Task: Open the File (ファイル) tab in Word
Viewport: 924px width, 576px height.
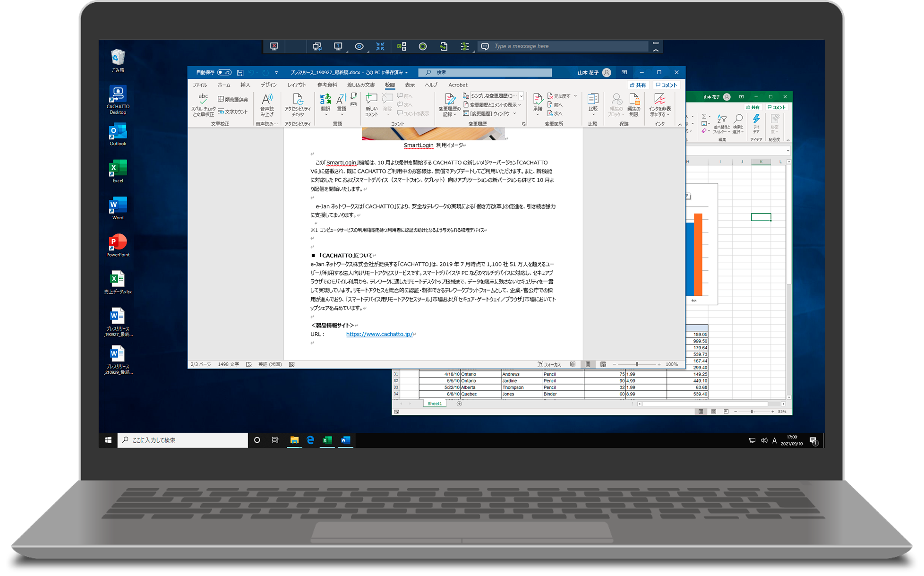Action: (x=200, y=85)
